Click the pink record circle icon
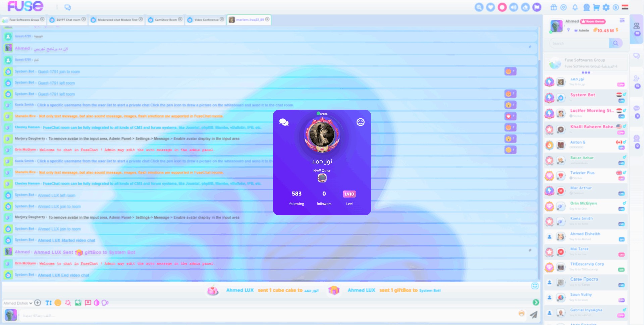This screenshot has height=325, width=644. point(502,7)
